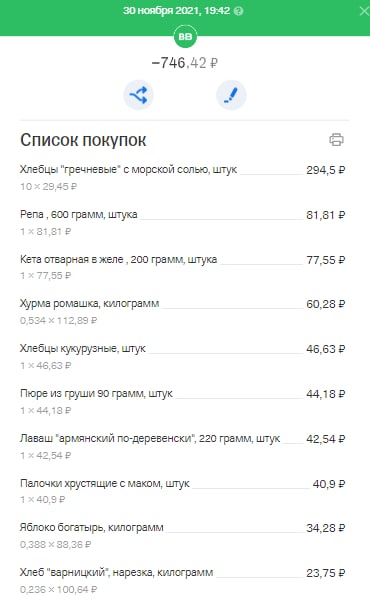Select the Хлебцы кукурузные item
Viewport: 370px width, 609px height.
182,357
